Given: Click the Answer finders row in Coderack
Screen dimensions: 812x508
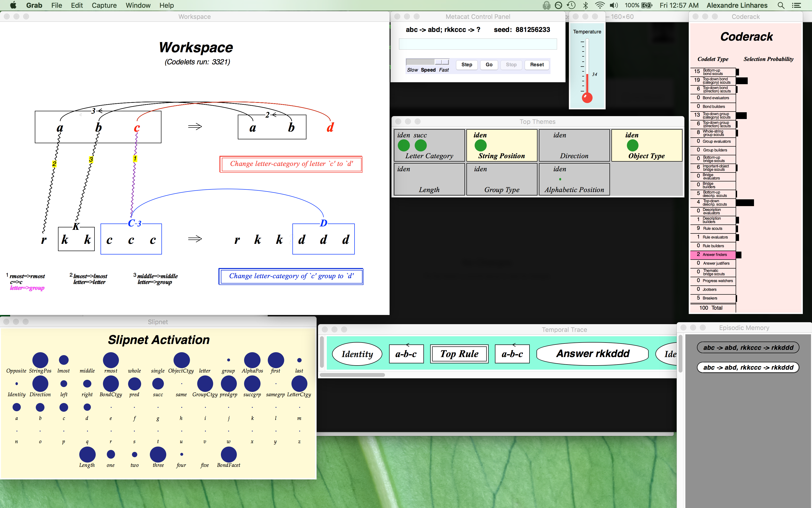Looking at the screenshot, I should click(713, 255).
